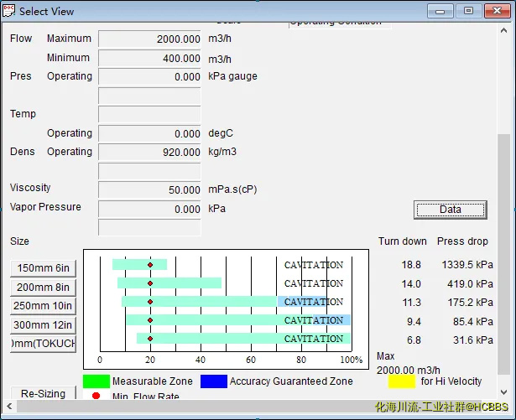
Task: Click the red marker on bottom chart bar
Action: pyautogui.click(x=150, y=339)
